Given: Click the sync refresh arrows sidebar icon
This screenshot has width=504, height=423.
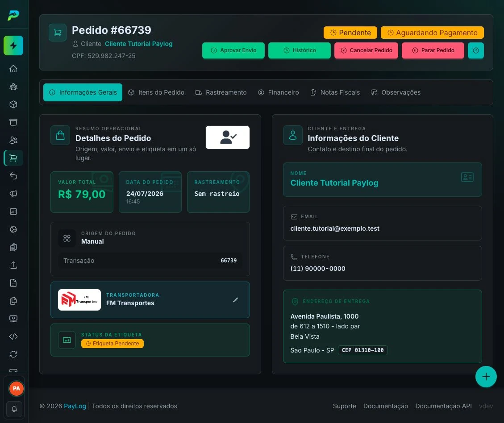Looking at the screenshot, I should point(13,354).
